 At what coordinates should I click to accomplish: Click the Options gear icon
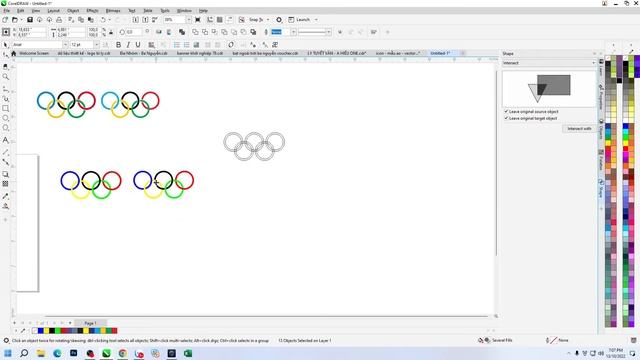pyautogui.click(x=279, y=20)
